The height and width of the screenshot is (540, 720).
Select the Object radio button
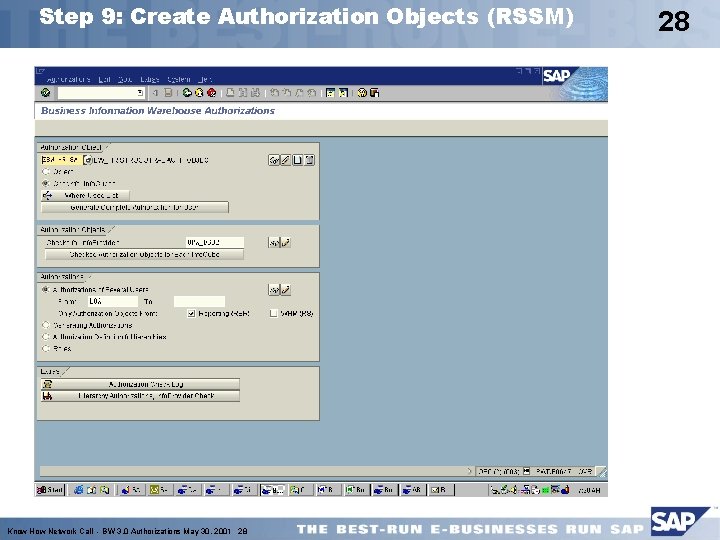pos(45,172)
